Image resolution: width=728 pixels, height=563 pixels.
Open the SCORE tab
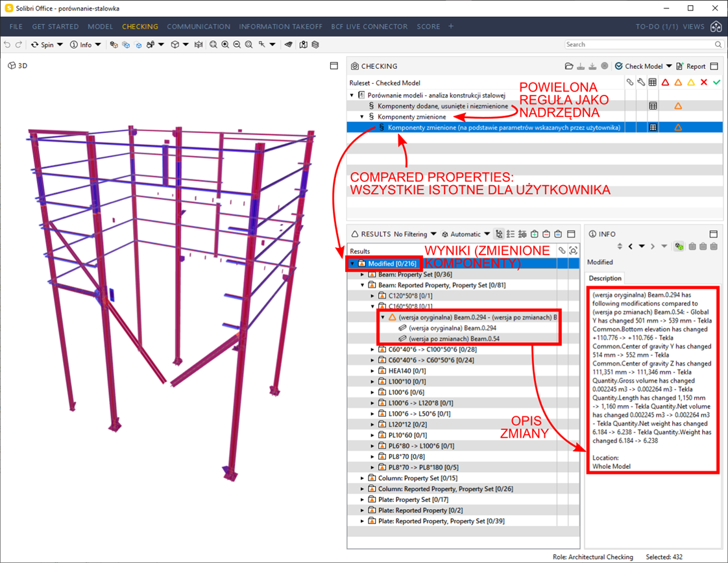click(x=428, y=27)
